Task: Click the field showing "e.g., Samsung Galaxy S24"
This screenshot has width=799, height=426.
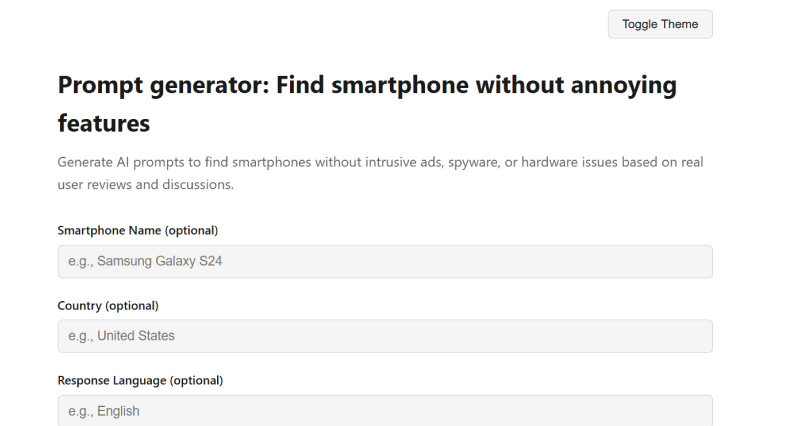Action: tap(385, 261)
